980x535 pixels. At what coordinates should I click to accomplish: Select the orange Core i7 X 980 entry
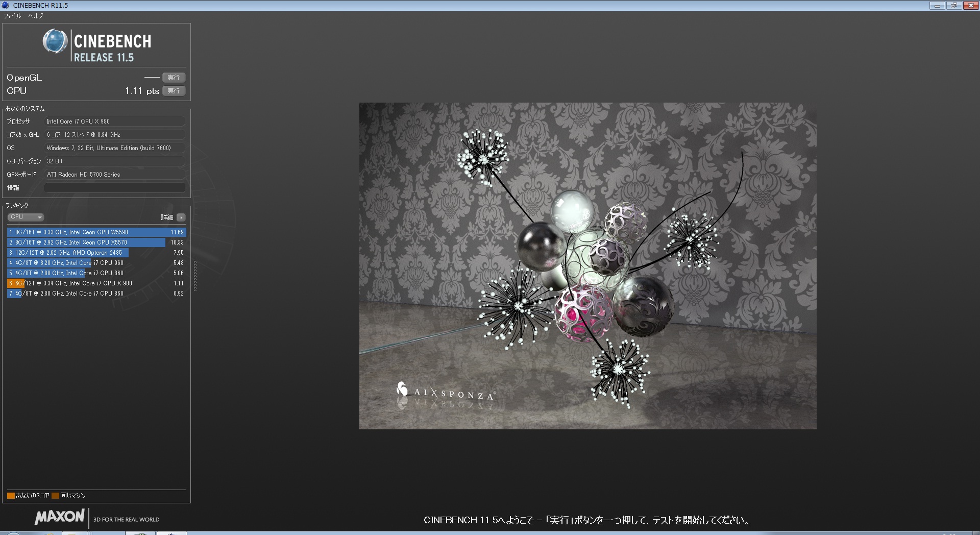point(96,283)
